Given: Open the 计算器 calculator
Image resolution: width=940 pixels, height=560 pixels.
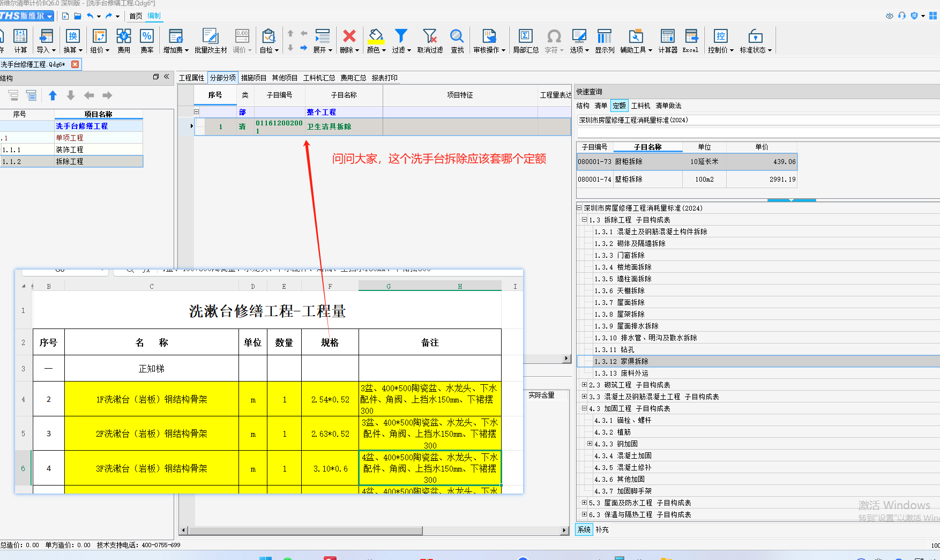Looking at the screenshot, I should point(668,41).
